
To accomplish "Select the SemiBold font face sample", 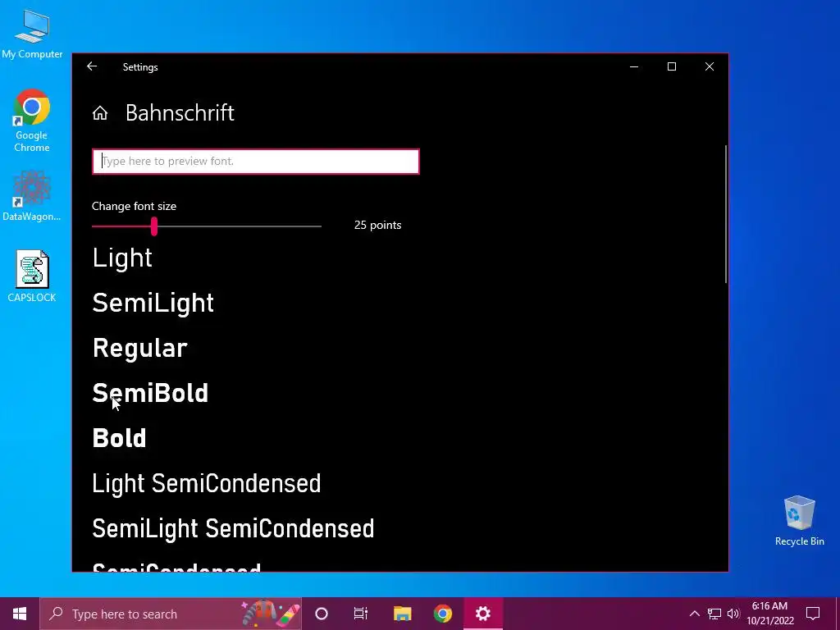I will point(150,393).
